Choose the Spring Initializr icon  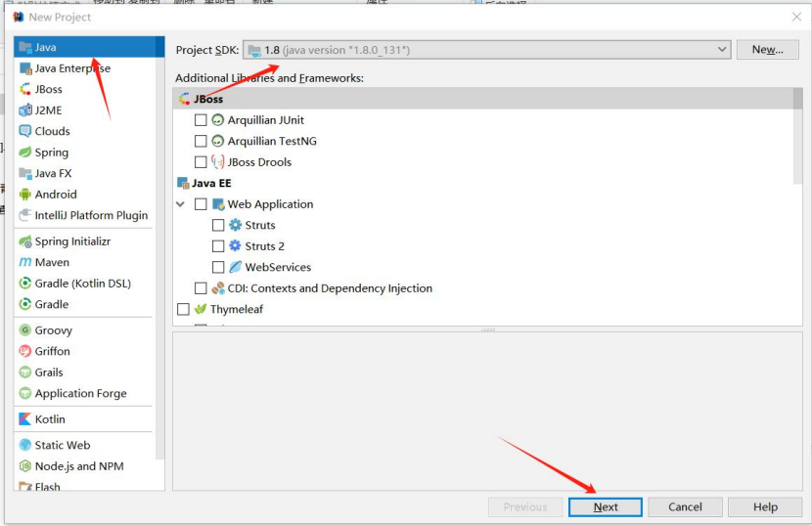click(x=24, y=241)
